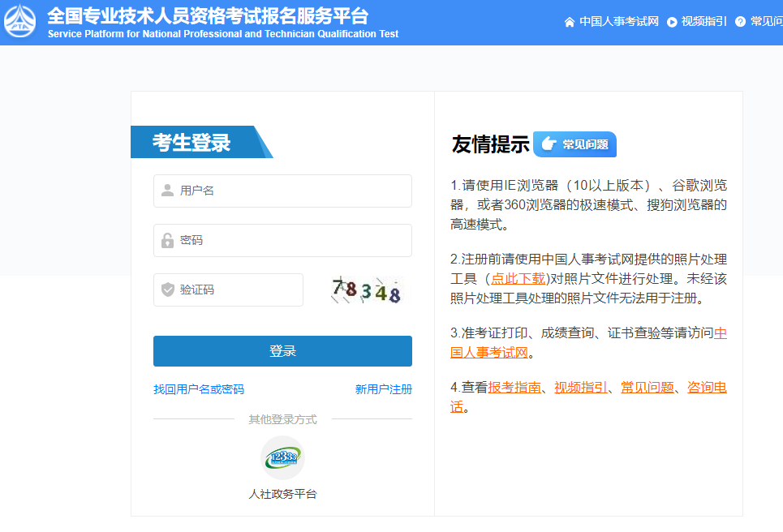The height and width of the screenshot is (532, 783).
Task: Open 人社政务平台 12333 login icon
Action: click(282, 457)
